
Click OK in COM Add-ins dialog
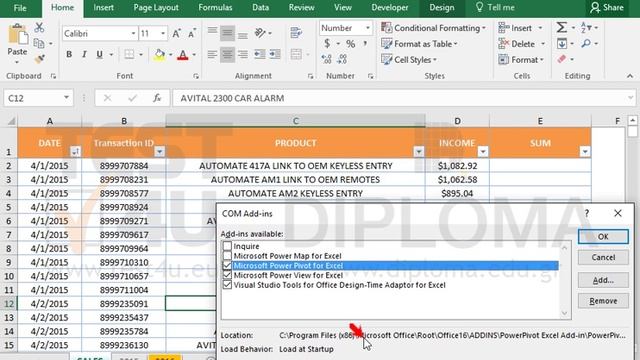click(603, 237)
